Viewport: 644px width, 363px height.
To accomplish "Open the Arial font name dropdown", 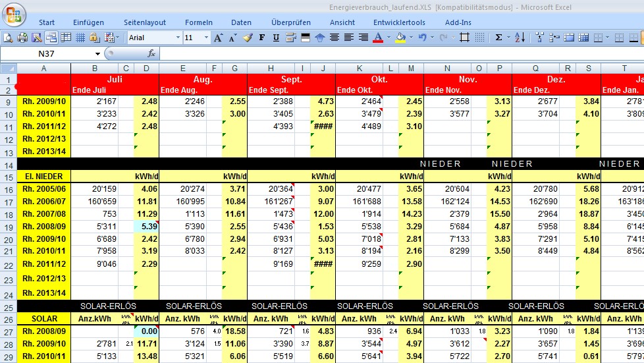I will click(177, 38).
